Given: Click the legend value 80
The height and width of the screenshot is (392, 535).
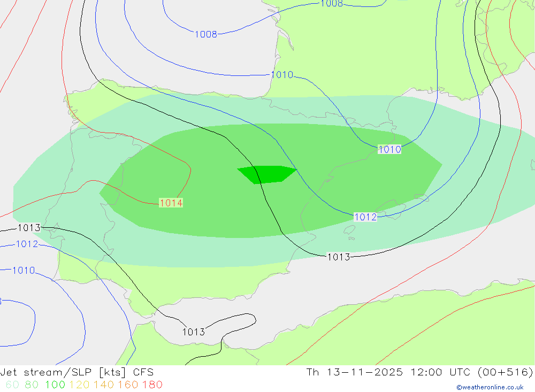Looking at the screenshot, I should point(32,385).
